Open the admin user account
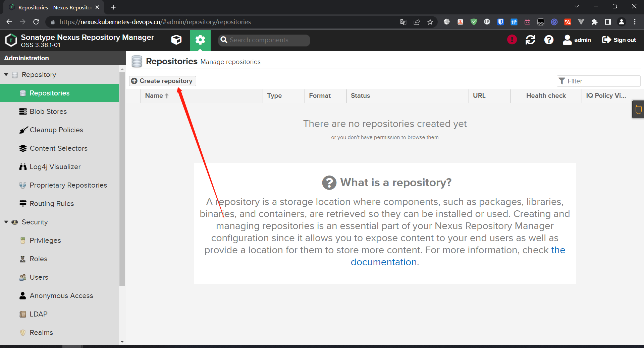Image resolution: width=644 pixels, height=348 pixels. [577, 40]
